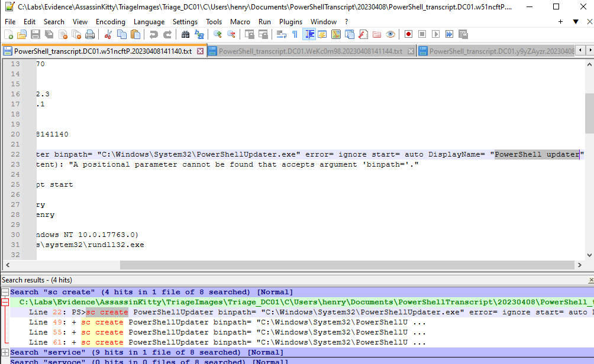Open the Document Map icon
Viewport: 594px width, 364px height.
click(336, 35)
